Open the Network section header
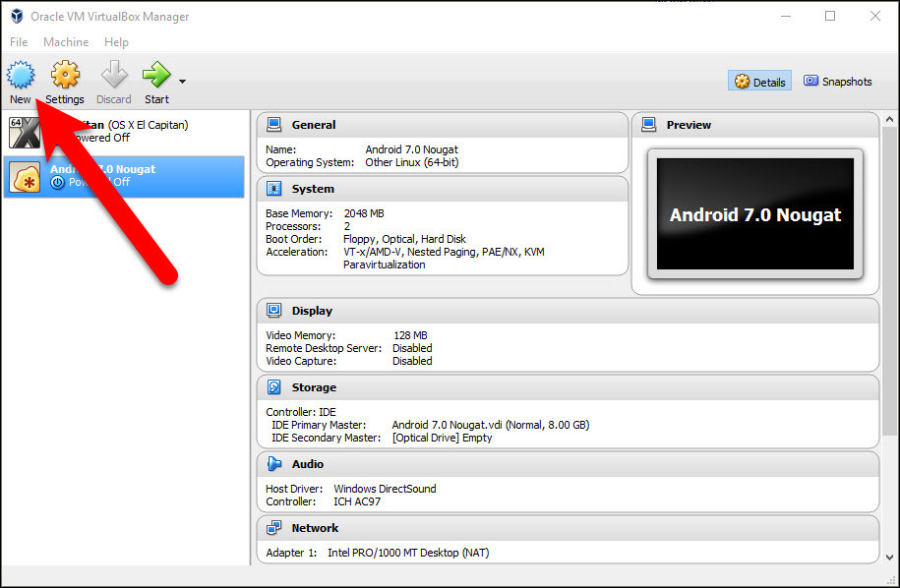The image size is (900, 588). [x=568, y=528]
